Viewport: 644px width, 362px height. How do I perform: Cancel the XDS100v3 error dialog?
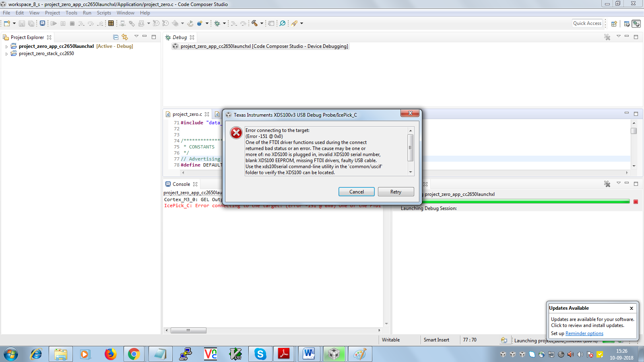(x=356, y=192)
